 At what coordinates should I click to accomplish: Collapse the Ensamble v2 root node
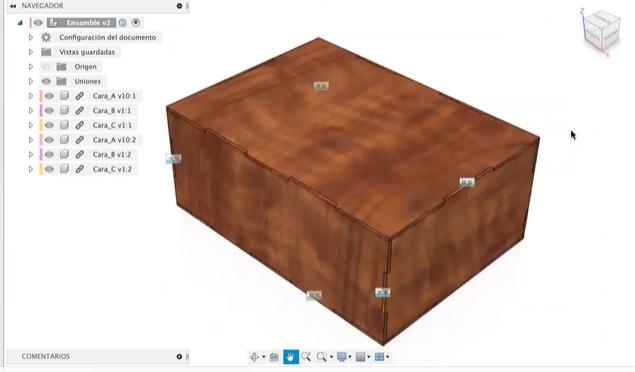(20, 23)
